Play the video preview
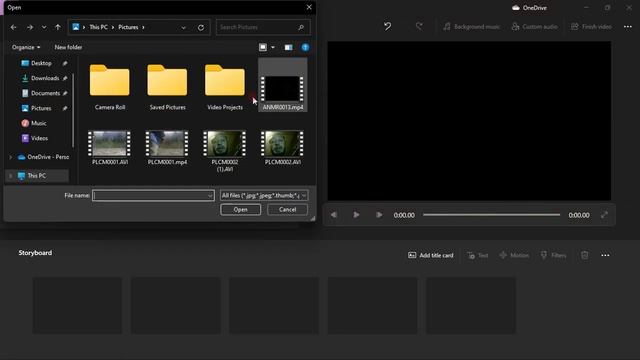 pyautogui.click(x=356, y=215)
